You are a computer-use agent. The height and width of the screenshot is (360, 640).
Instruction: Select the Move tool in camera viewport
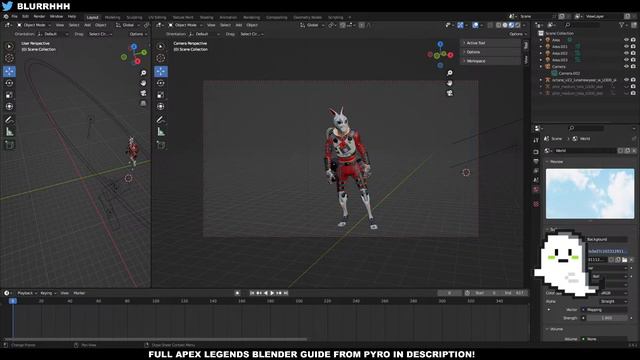coord(161,71)
